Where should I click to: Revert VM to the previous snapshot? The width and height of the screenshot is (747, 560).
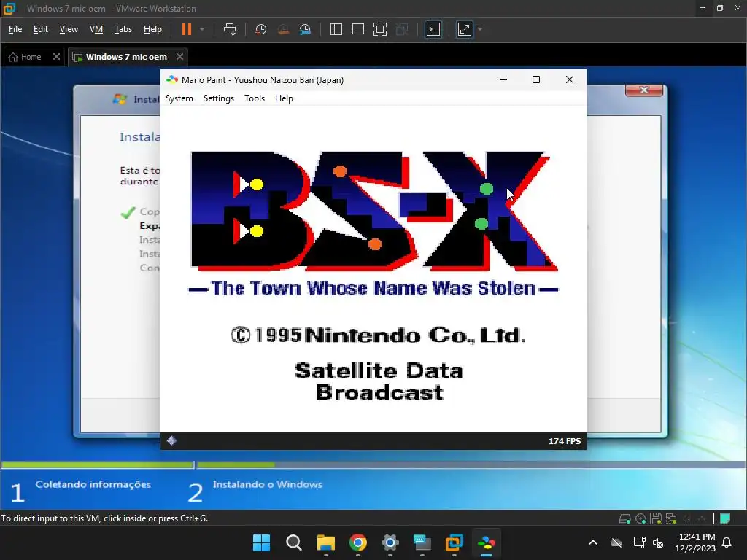coord(283,29)
